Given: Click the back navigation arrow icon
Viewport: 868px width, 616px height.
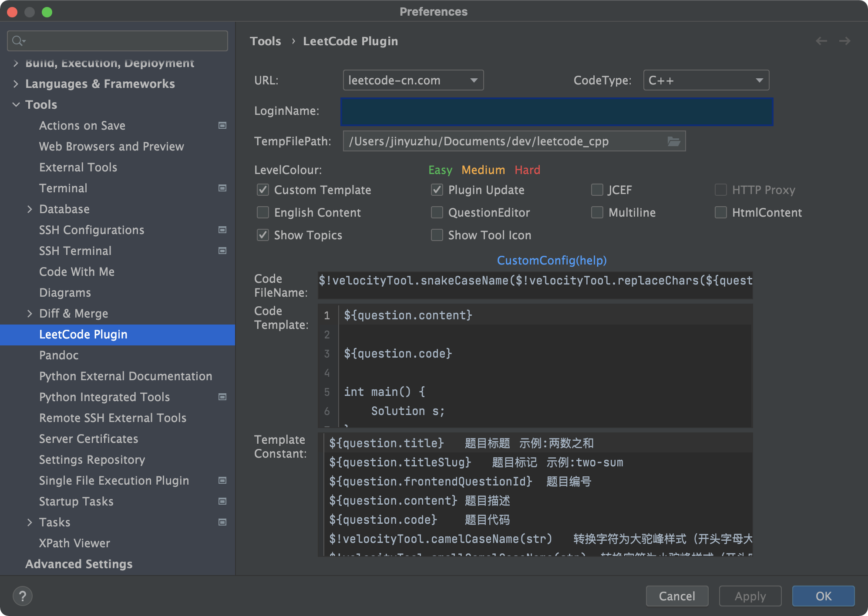Looking at the screenshot, I should pos(821,41).
